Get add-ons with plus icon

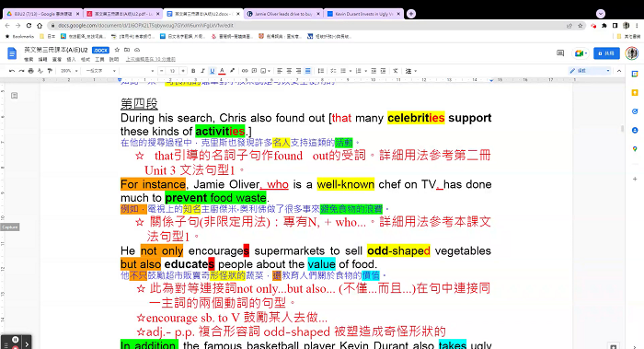pyautogui.click(x=635, y=179)
